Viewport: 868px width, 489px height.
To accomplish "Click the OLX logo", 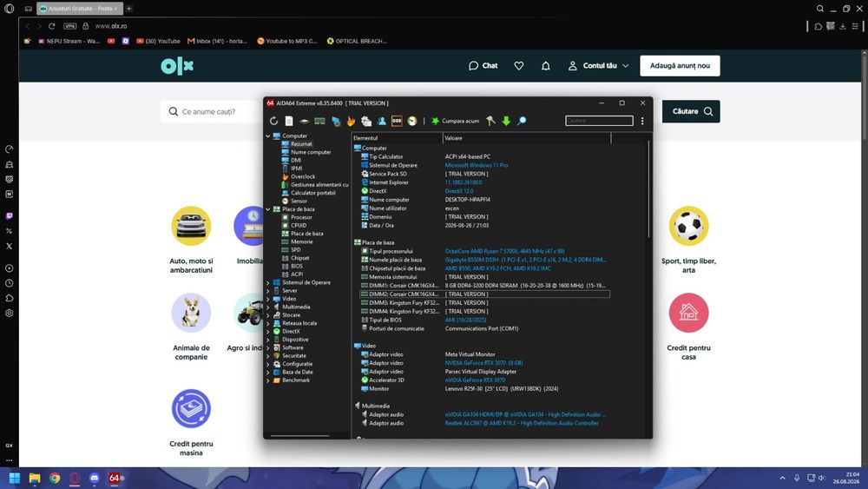I will pyautogui.click(x=177, y=66).
